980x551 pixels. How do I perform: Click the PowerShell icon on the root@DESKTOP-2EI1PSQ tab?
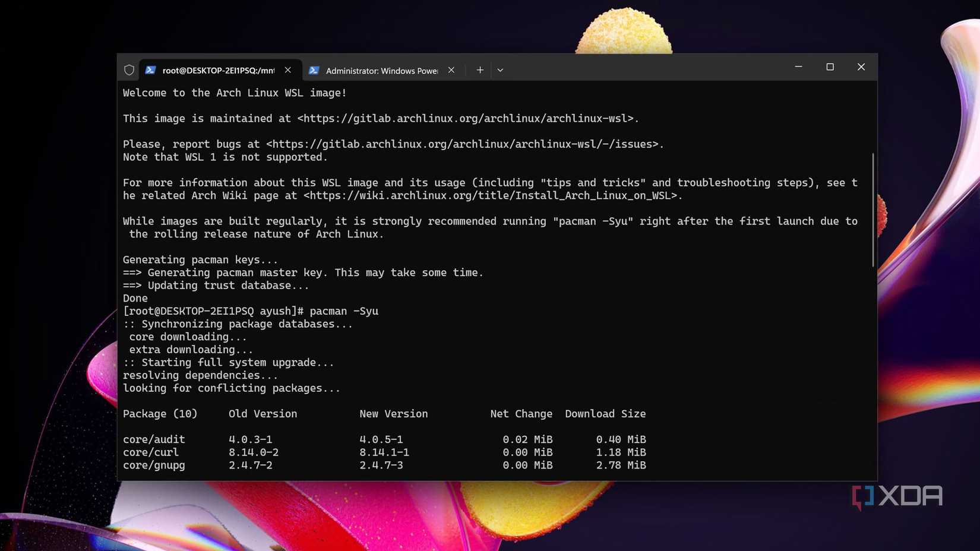(151, 70)
